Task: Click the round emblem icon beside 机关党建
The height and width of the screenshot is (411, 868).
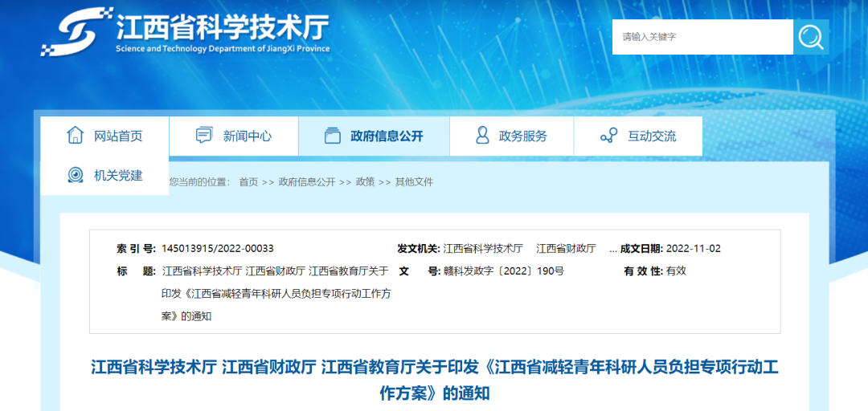Action: click(76, 175)
